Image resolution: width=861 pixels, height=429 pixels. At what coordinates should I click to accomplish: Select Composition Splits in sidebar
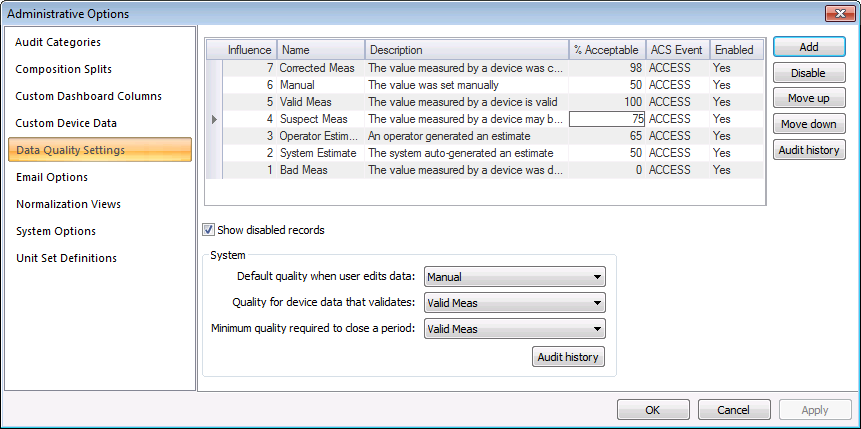63,69
